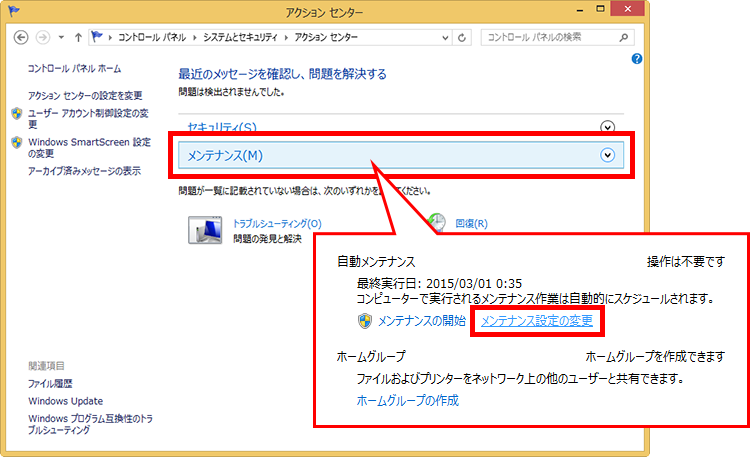This screenshot has width=750, height=457.
Task: Click the Back navigation arrow
Action: (x=21, y=37)
